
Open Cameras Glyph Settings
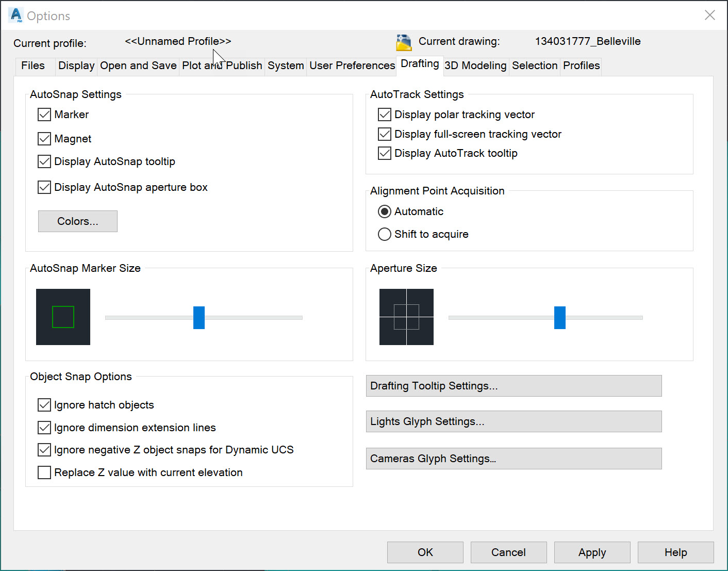513,458
